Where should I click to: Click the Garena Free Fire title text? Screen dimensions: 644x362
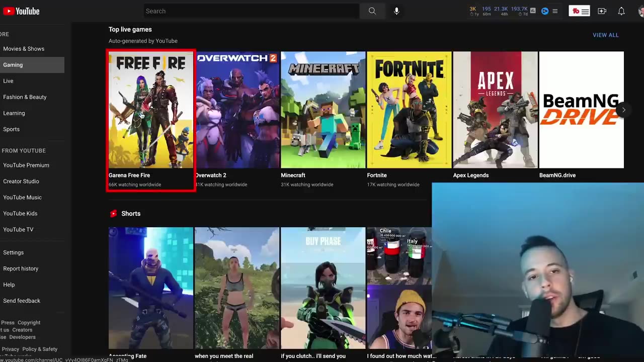click(129, 175)
